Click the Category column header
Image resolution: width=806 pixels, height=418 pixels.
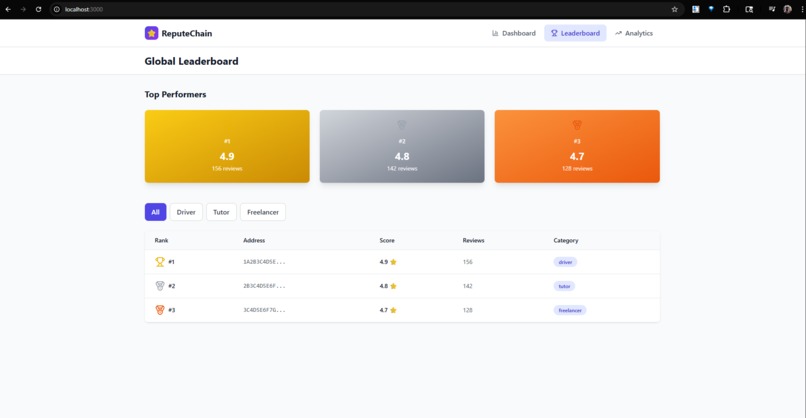tap(566, 240)
